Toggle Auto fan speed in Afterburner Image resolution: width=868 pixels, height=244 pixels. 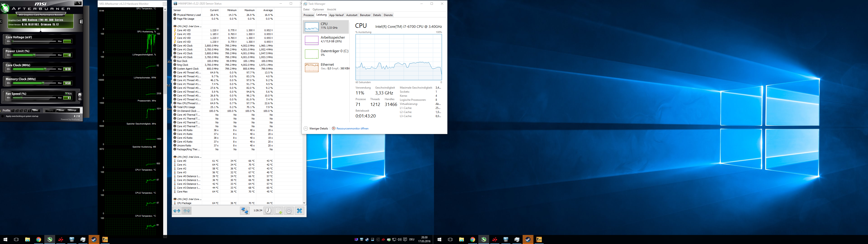click(68, 93)
